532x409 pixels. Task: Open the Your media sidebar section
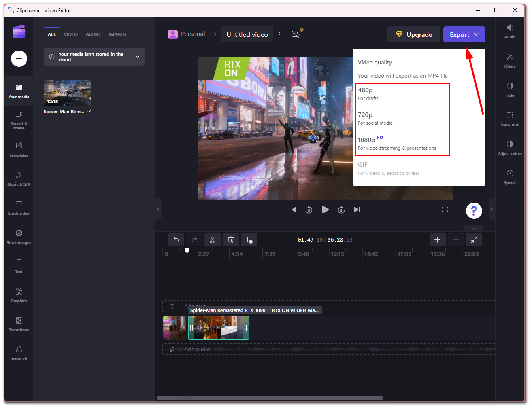(x=19, y=91)
